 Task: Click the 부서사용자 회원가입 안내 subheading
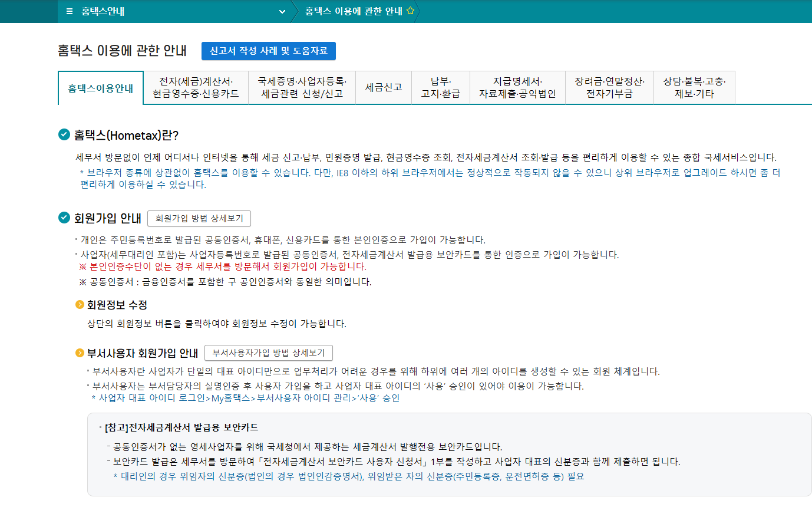(143, 353)
